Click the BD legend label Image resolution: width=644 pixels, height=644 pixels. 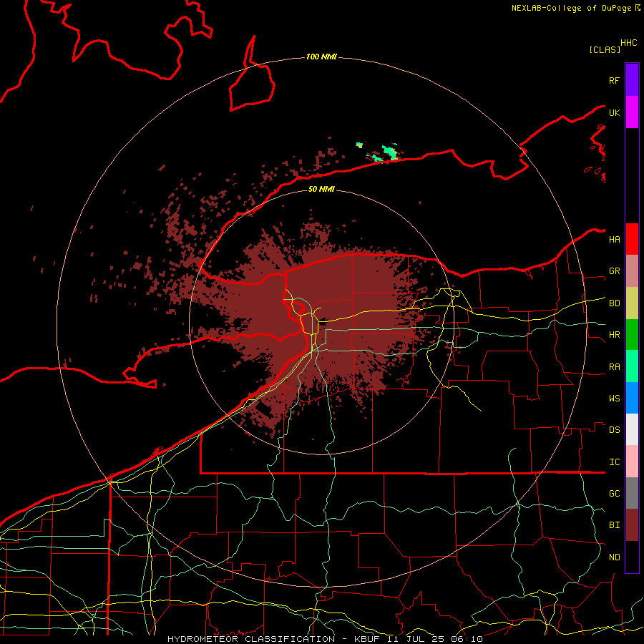[x=614, y=303]
